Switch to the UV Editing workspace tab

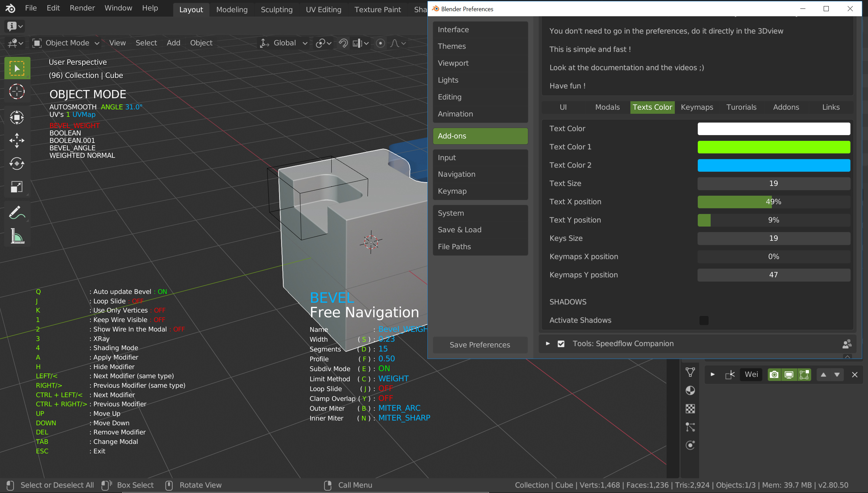tap(324, 9)
